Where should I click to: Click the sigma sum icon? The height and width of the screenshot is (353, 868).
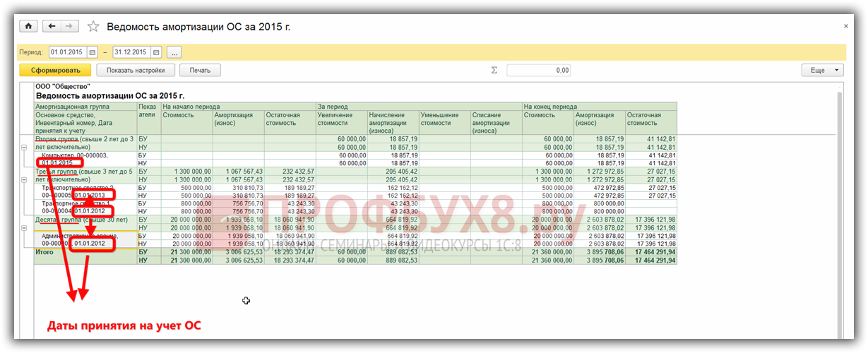point(494,70)
